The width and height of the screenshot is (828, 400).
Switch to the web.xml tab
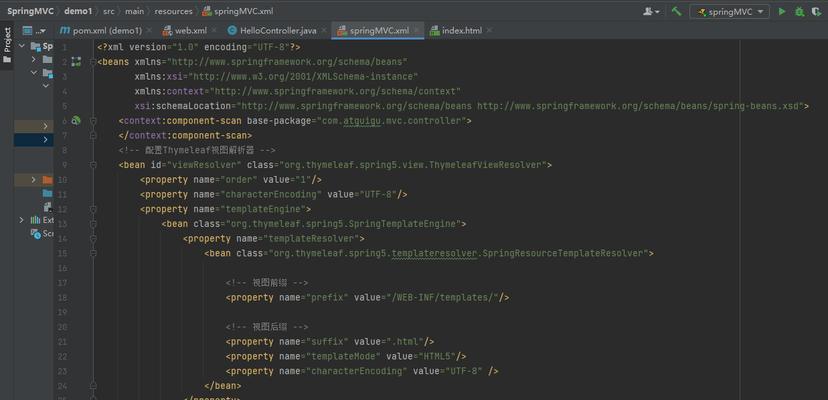[191, 31]
